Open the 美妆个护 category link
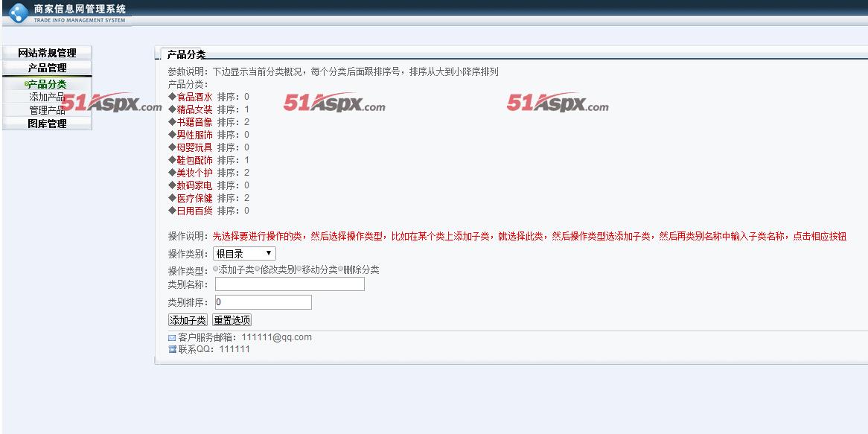Screen dimensions: 868x434 click(194, 173)
